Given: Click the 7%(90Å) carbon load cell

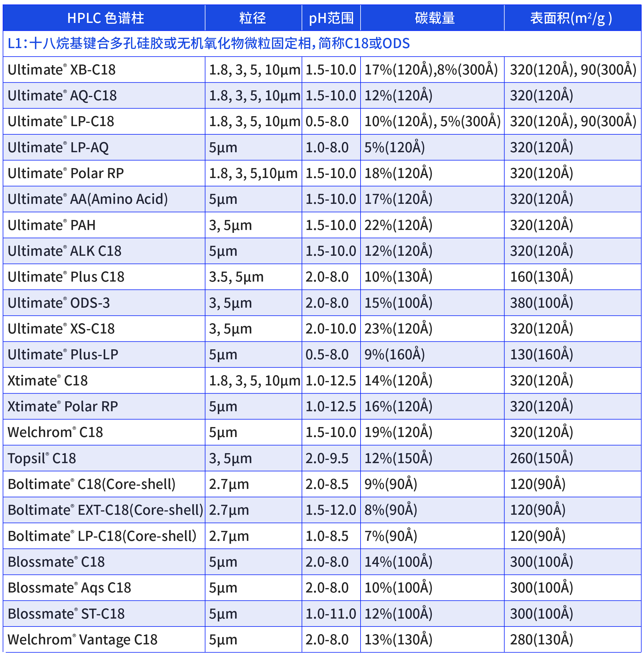Looking at the screenshot, I should (x=391, y=536).
